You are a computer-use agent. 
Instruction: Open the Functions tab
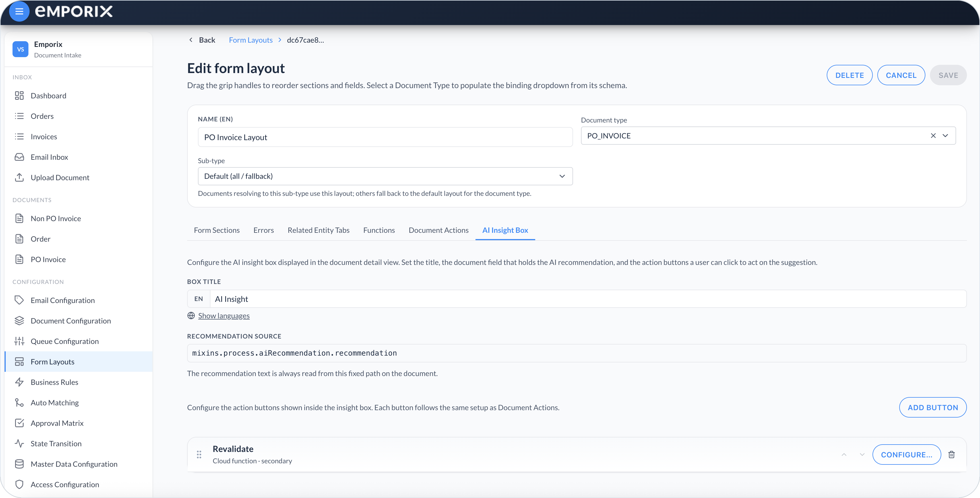[379, 230]
